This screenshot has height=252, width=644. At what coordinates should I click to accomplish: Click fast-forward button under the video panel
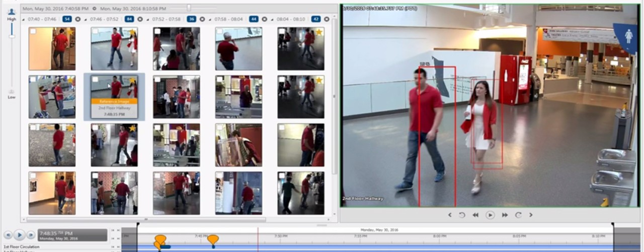[505, 215]
